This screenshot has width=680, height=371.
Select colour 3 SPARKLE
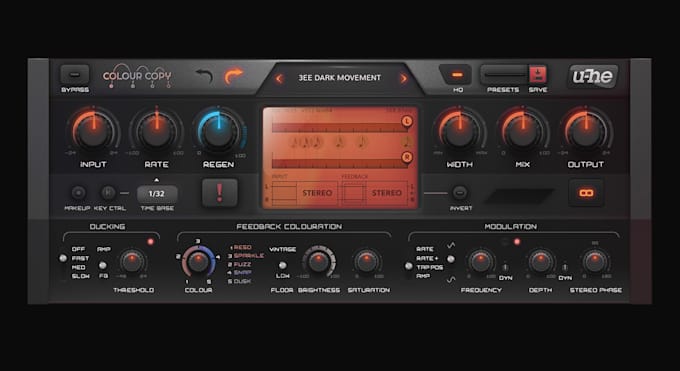pos(246,256)
